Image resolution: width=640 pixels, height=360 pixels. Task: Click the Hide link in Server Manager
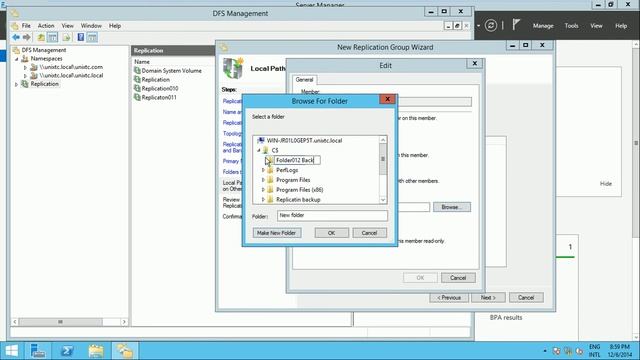point(606,184)
